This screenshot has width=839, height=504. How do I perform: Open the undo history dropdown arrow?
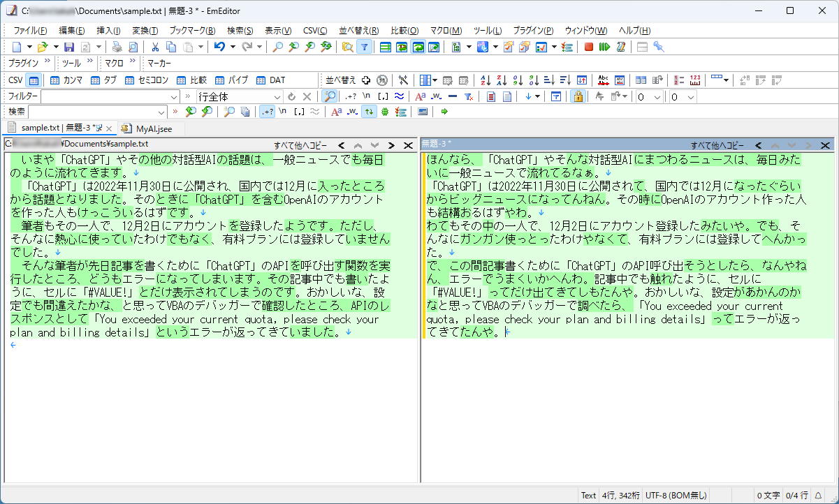tap(232, 47)
